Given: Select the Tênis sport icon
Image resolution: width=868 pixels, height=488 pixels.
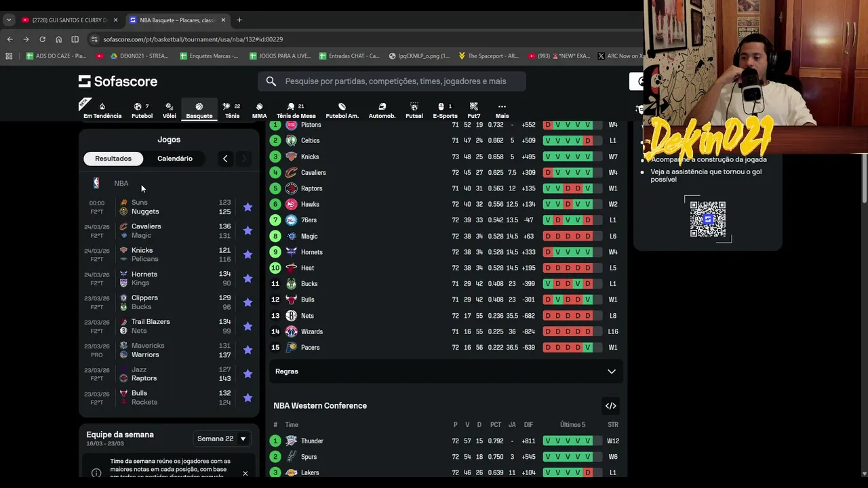Looking at the screenshot, I should [232, 110].
